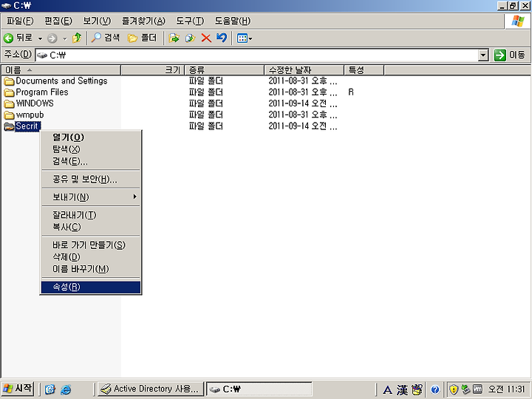
Task: Choose 바로 가기 만들기(S) context entry
Action: click(91, 245)
